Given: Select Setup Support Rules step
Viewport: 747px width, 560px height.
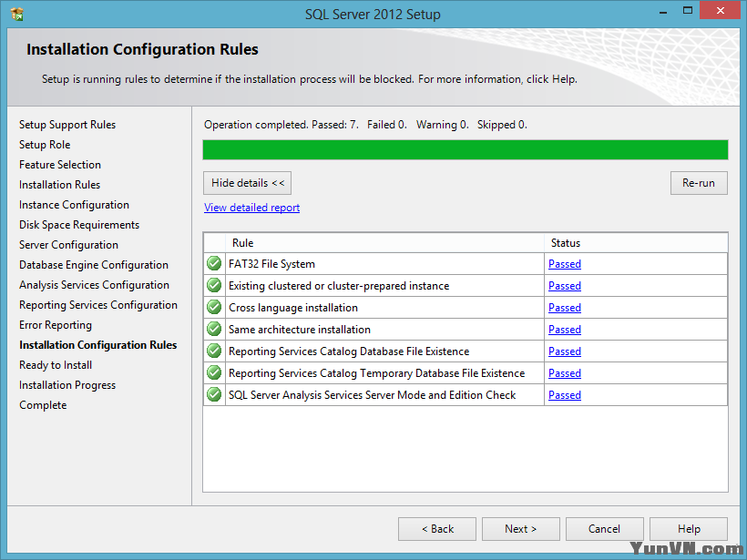Looking at the screenshot, I should [x=67, y=125].
